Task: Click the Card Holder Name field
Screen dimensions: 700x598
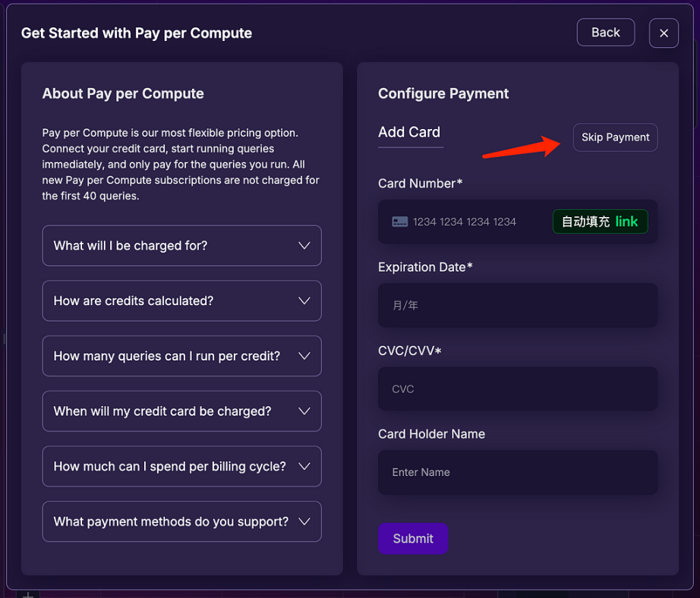Action: [x=518, y=472]
